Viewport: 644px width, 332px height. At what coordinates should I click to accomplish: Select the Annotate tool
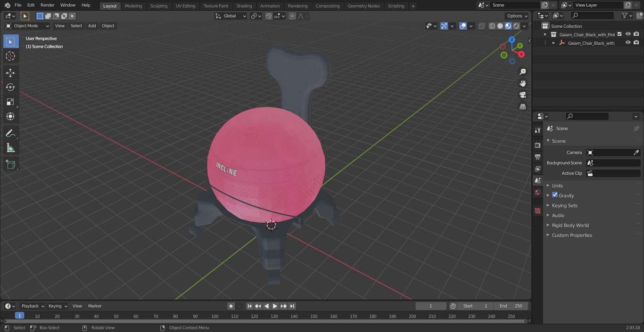(10, 134)
